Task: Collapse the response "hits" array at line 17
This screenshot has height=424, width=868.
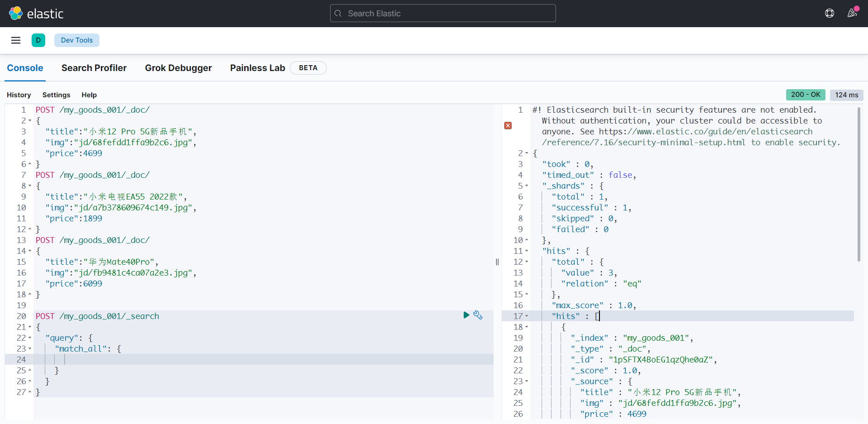Action: click(527, 316)
